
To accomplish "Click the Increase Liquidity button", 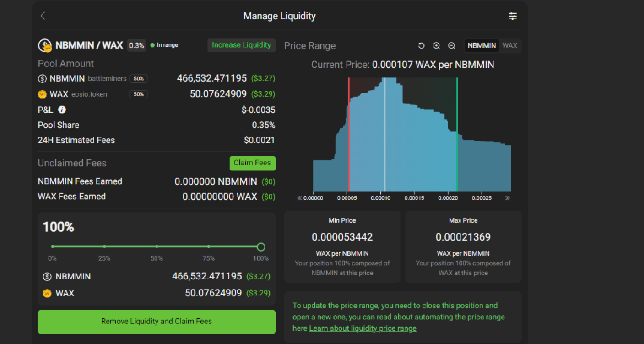I will (241, 45).
